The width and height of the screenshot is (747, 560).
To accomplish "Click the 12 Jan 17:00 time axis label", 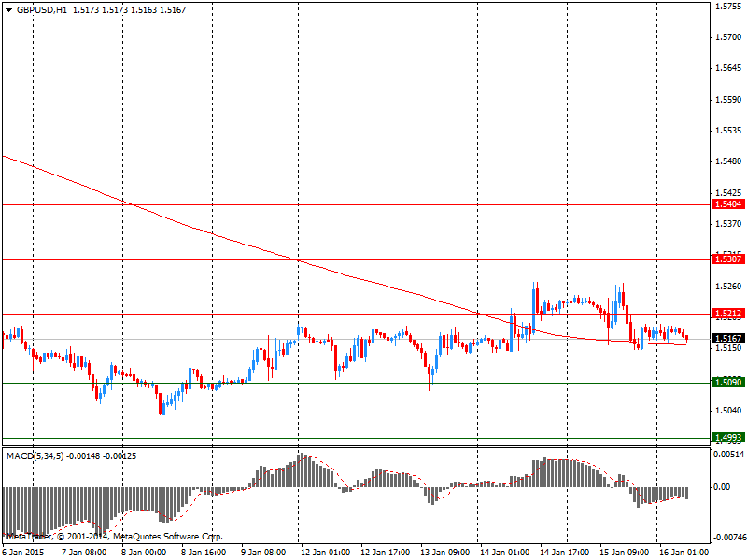I will tap(385, 553).
